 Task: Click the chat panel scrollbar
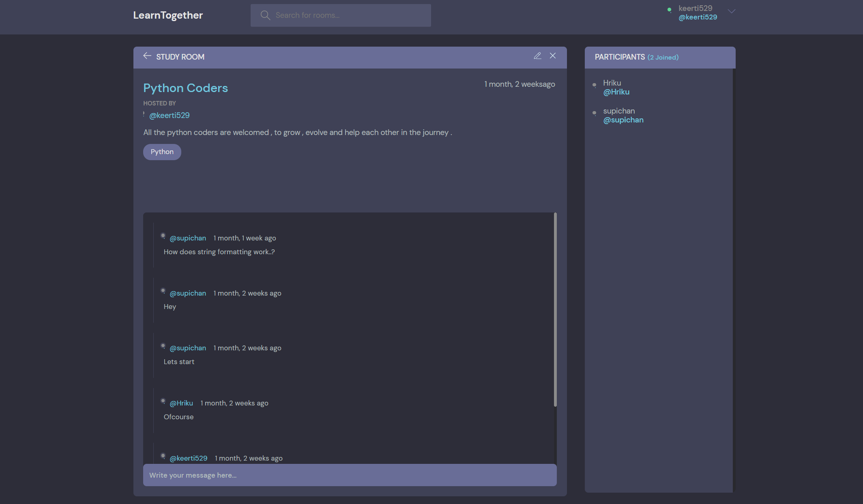pyautogui.click(x=555, y=308)
